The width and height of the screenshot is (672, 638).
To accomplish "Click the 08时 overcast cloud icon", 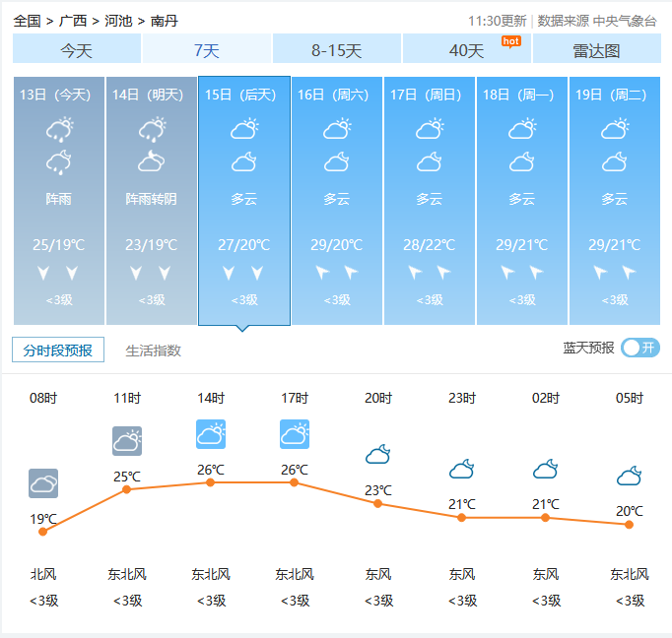I will [43, 483].
